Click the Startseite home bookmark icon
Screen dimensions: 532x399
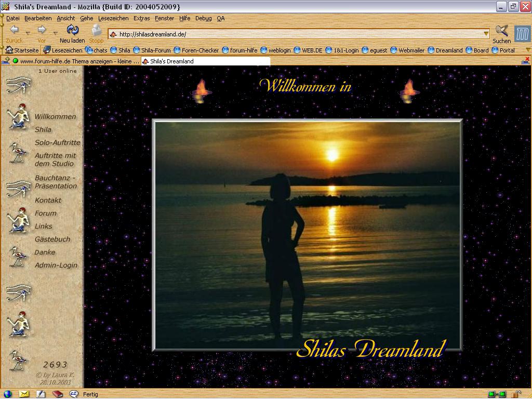9,50
